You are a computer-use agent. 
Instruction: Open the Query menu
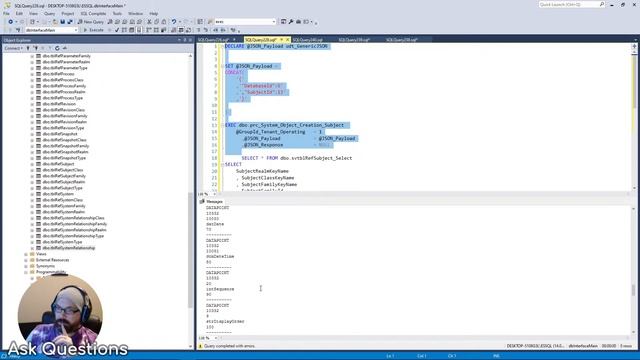(x=49, y=13)
